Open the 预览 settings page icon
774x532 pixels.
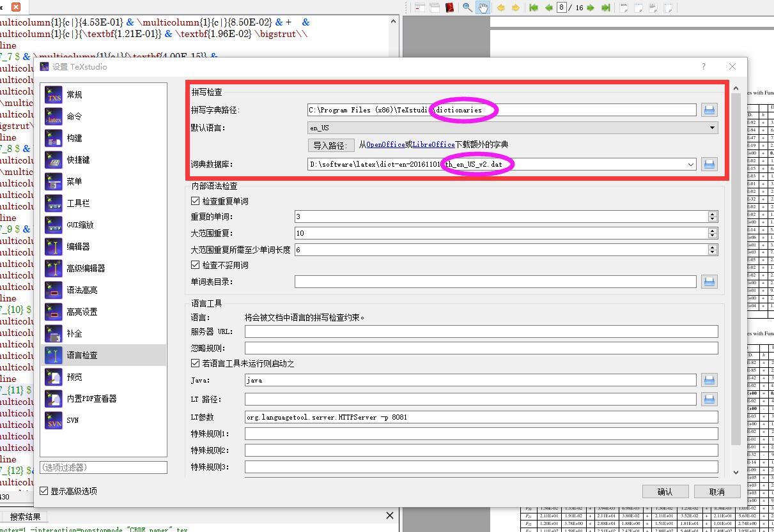54,377
